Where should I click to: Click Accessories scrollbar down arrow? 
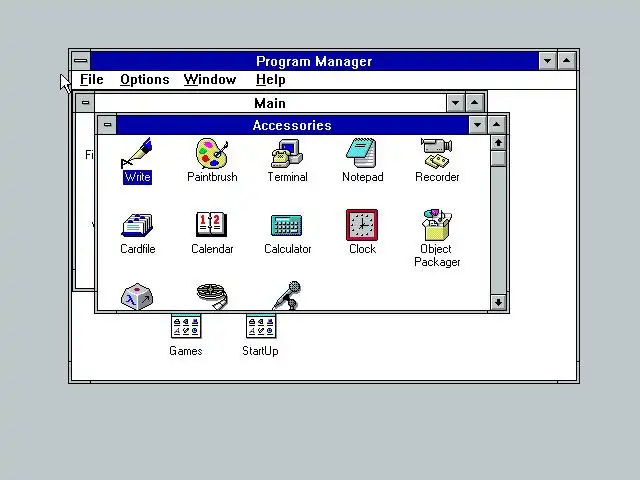pos(498,302)
